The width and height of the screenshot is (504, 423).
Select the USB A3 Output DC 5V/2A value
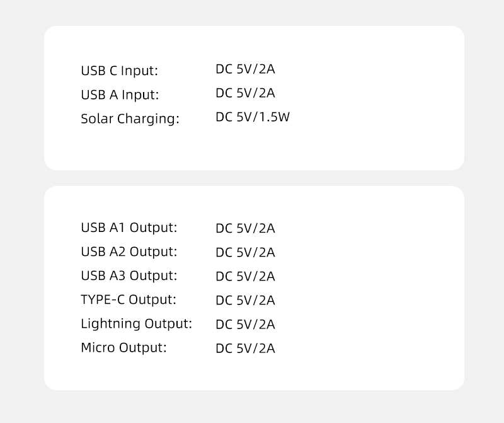[245, 277]
